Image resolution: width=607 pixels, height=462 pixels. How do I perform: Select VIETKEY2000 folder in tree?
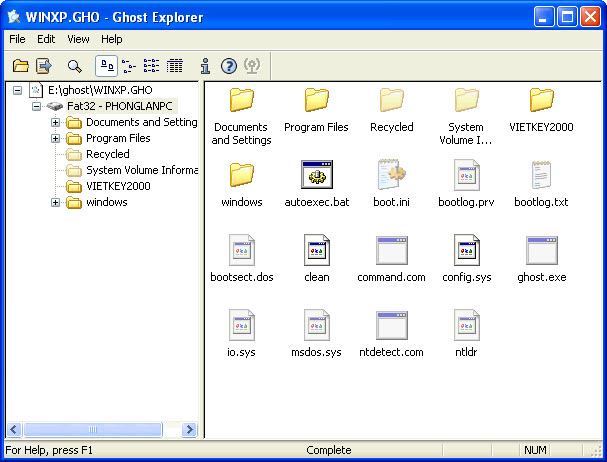click(x=118, y=186)
